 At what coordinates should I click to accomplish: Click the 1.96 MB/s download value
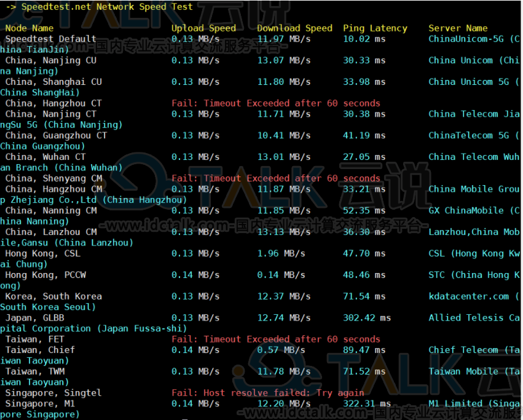[x=281, y=254]
